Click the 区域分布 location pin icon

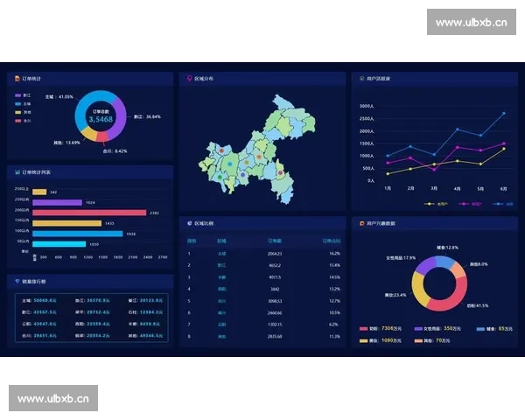coord(189,78)
